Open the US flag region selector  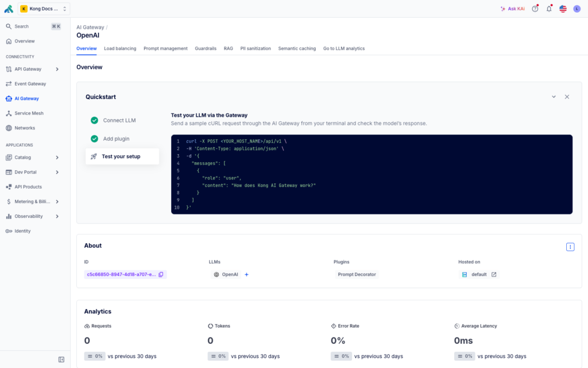(x=563, y=9)
